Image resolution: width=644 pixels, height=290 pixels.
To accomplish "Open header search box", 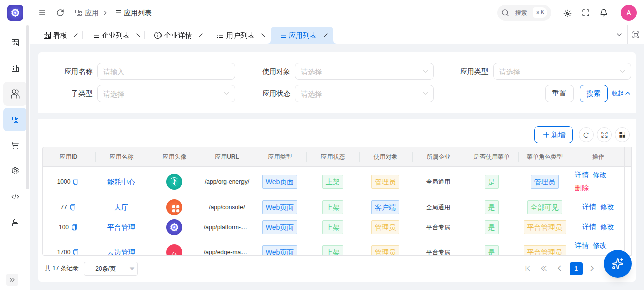I will (x=524, y=13).
